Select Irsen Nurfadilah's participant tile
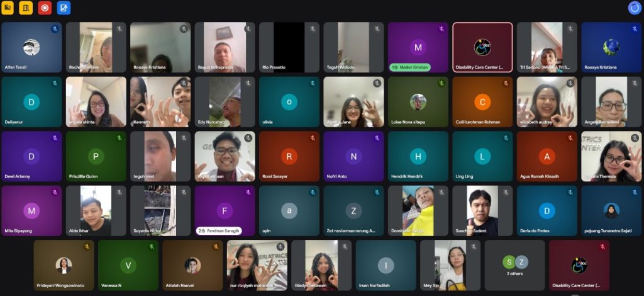This screenshot has height=296, width=644. pos(386,265)
